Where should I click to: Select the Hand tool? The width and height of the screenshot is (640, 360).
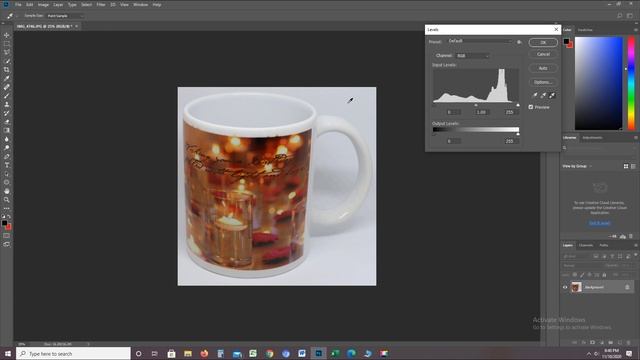point(7,191)
